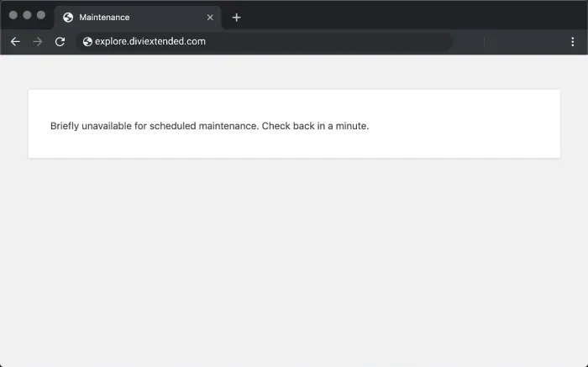Focus the explore.diviextended.com address field
Image resolution: width=588 pixels, height=367 pixels.
pos(265,42)
